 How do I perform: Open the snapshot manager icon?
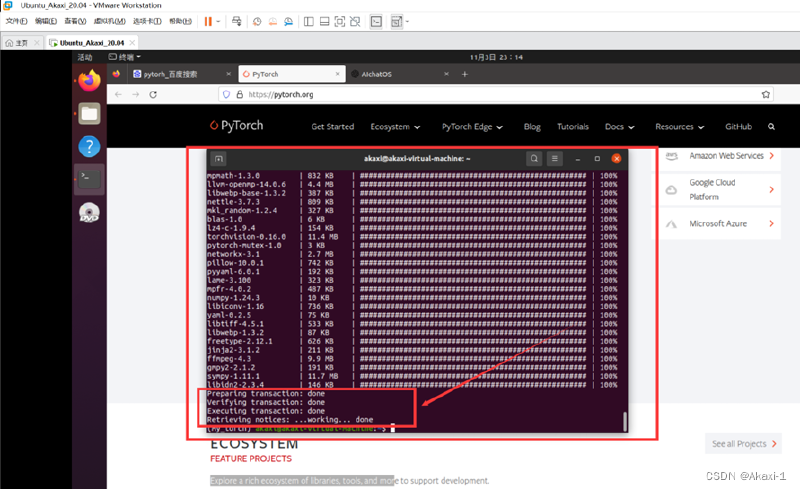tap(289, 21)
